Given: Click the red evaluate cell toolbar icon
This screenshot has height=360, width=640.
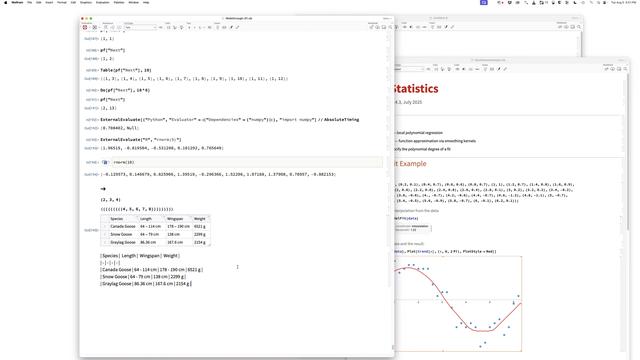Looking at the screenshot, I should [85, 27].
